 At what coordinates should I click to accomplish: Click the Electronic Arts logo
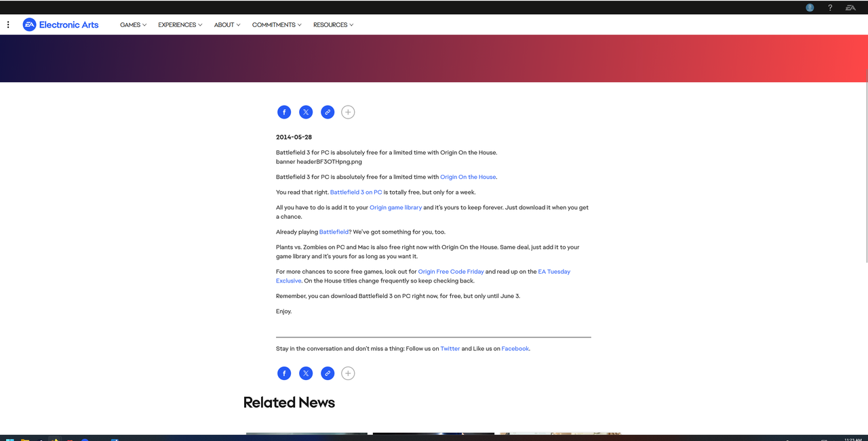pyautogui.click(x=60, y=24)
